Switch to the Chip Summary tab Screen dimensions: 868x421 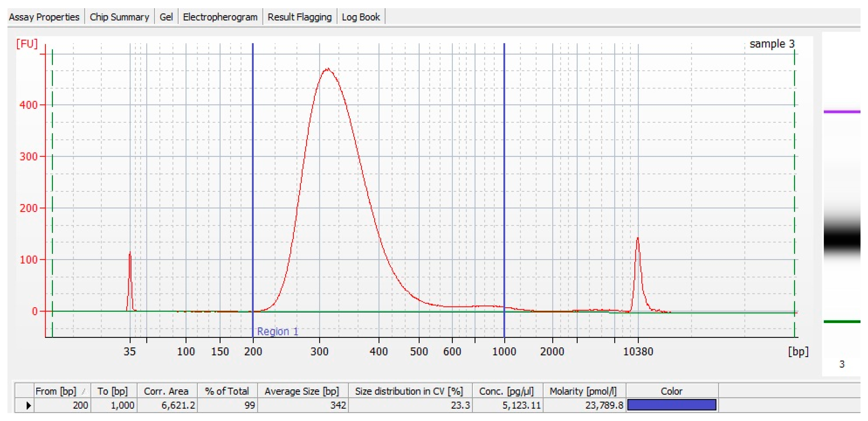click(x=119, y=17)
